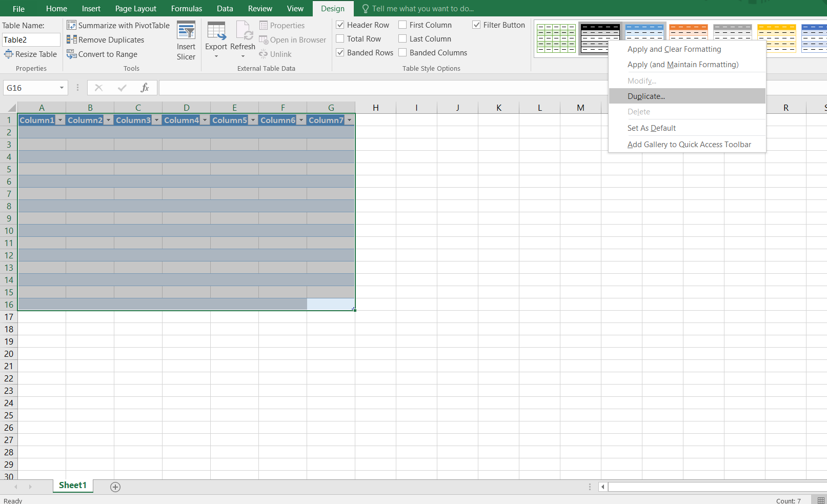Click Apply and Clear Formatting
Screen dimensions: 827x504
pos(674,49)
